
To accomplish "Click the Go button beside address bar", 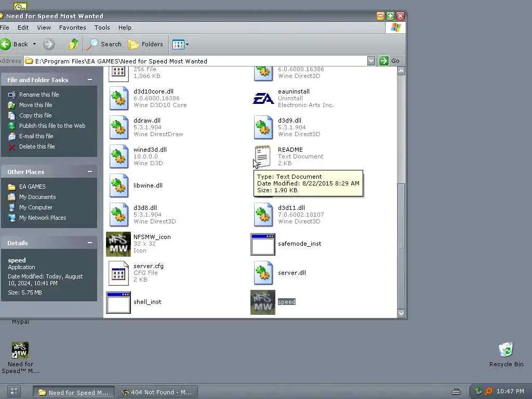I will [390, 61].
